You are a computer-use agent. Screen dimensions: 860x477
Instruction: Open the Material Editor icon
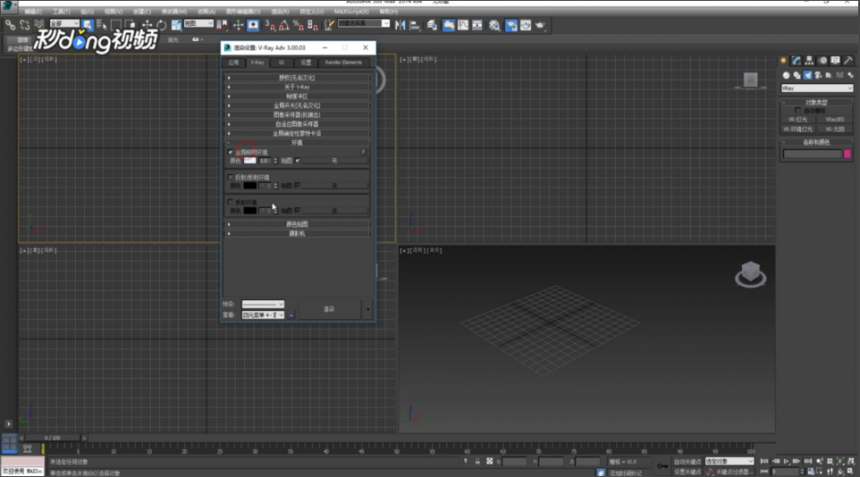[x=494, y=25]
